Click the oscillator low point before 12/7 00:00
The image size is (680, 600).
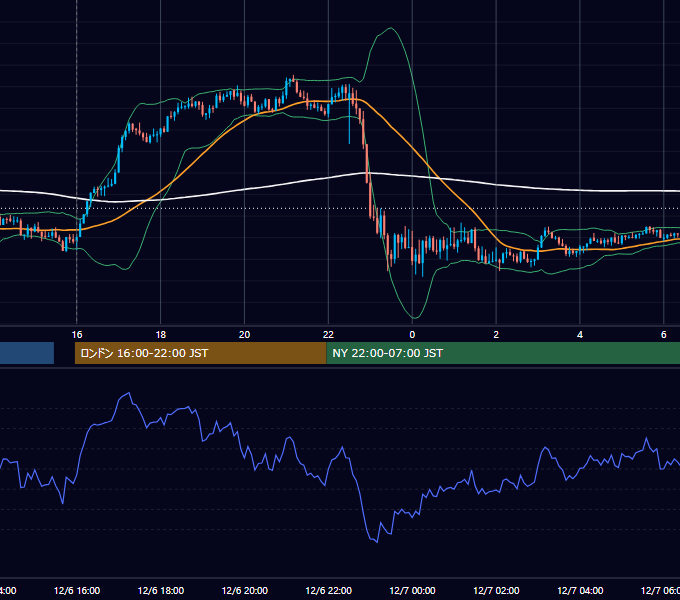click(x=377, y=541)
